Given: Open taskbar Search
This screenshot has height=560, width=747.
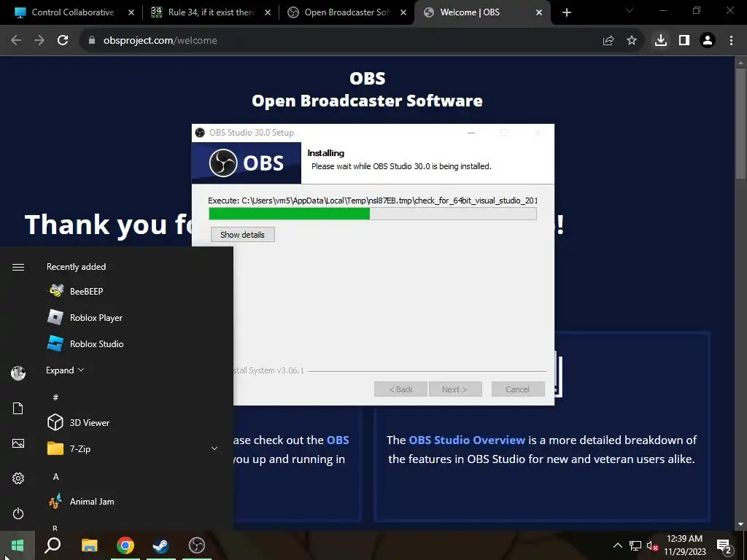Looking at the screenshot, I should pos(53,545).
